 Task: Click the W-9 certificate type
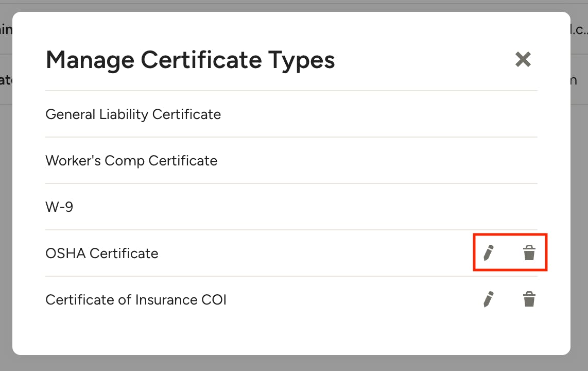(59, 207)
